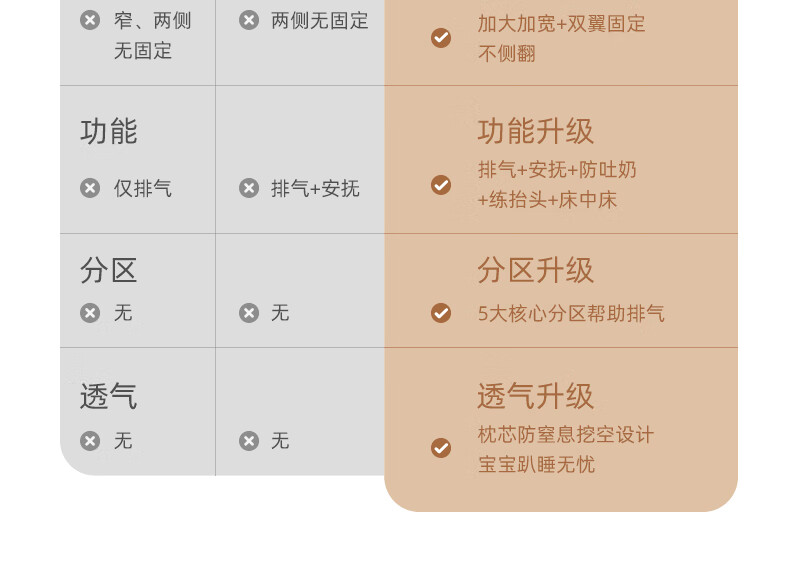Click the middle column X in 分区 row
Viewport: 790px width, 564px height.
pyautogui.click(x=249, y=313)
